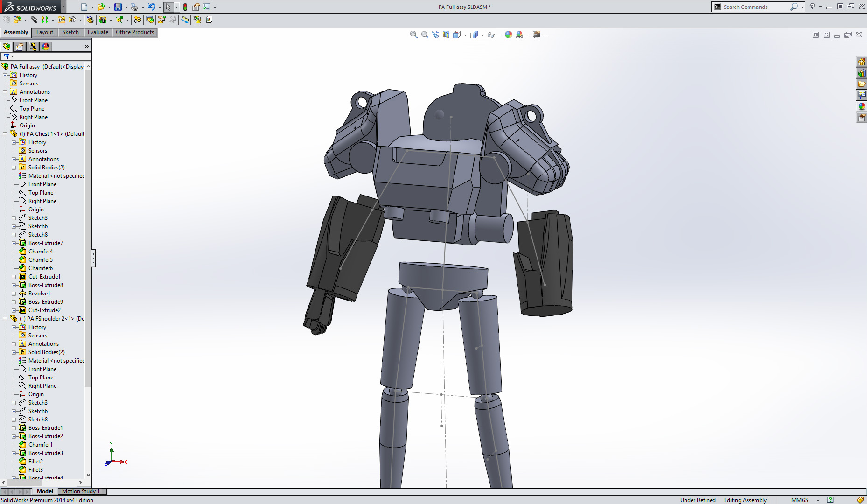Switch to PropertyManager tab
This screenshot has width=867, height=504.
20,47
